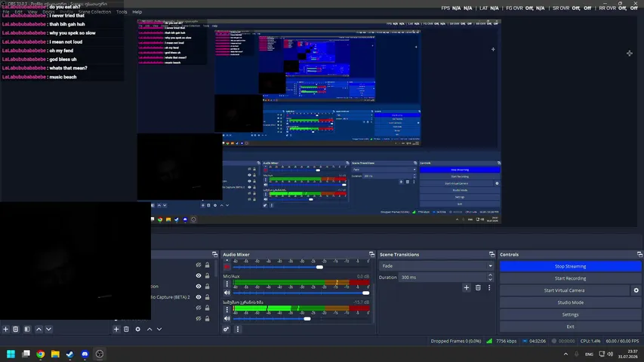Show the first hidden source in list
The height and width of the screenshot is (362, 644).
(x=199, y=265)
